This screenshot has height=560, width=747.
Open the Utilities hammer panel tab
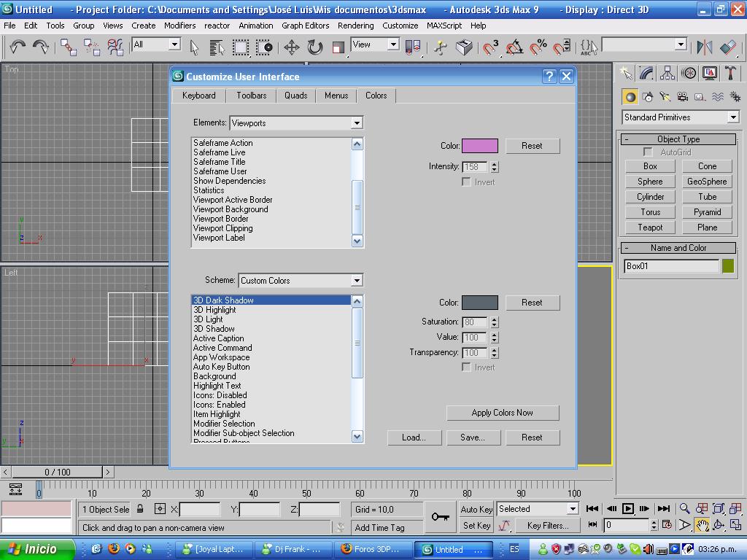[x=730, y=74]
